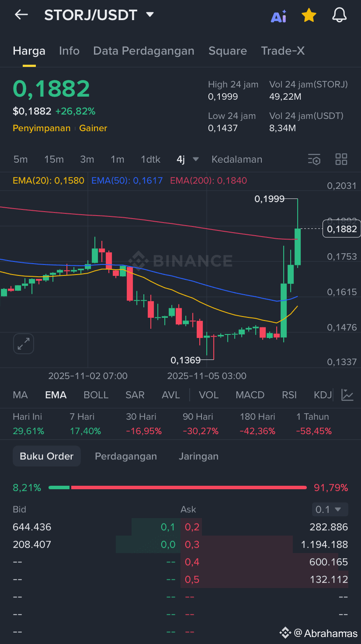
Task: Click the 0,1369 low marker on chart
Action: 185,360
